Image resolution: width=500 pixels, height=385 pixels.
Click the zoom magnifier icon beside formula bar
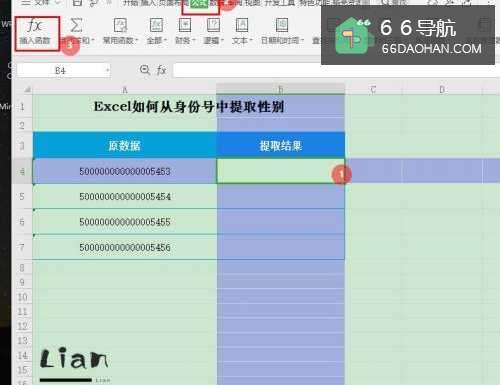tap(145, 70)
